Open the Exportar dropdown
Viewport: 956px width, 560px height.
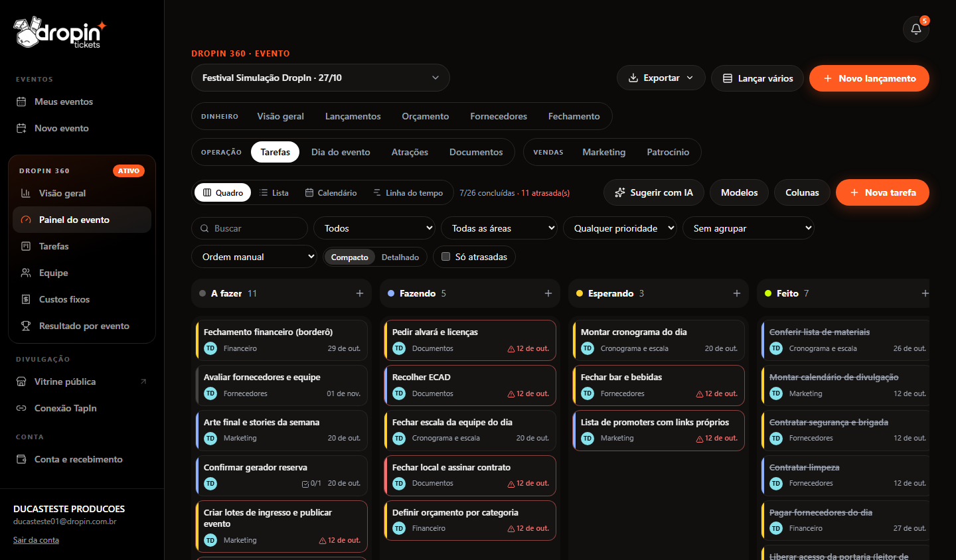pyautogui.click(x=661, y=78)
